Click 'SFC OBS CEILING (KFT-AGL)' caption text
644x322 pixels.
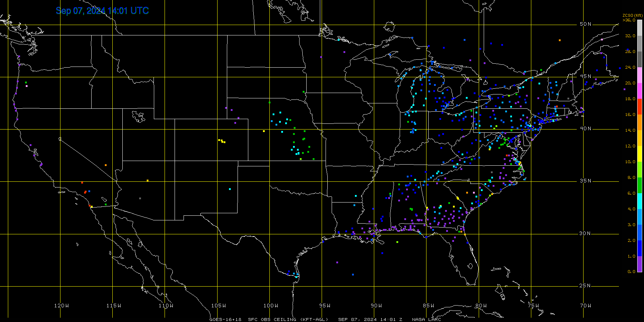tap(288, 319)
